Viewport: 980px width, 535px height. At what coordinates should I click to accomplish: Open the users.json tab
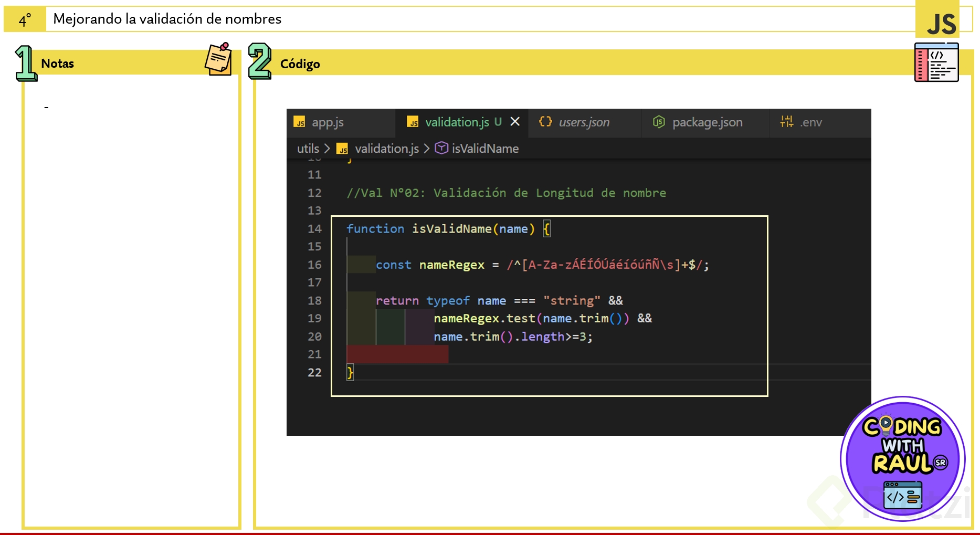[x=584, y=122]
